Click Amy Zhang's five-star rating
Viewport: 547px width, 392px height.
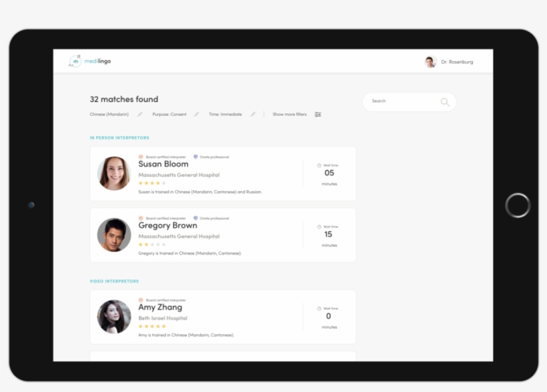click(x=152, y=327)
